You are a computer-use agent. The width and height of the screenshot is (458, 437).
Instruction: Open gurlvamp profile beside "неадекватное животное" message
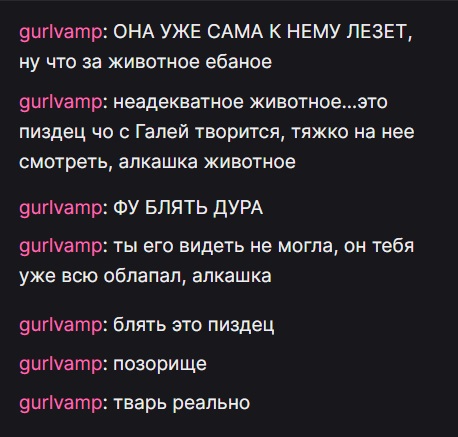[61, 103]
